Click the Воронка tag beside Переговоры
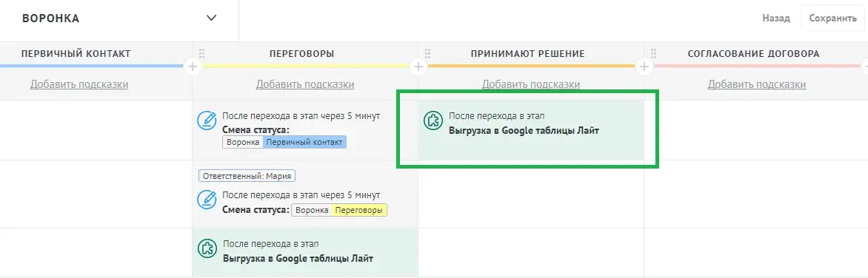Viewport: 868px width, 278px height. [x=312, y=211]
